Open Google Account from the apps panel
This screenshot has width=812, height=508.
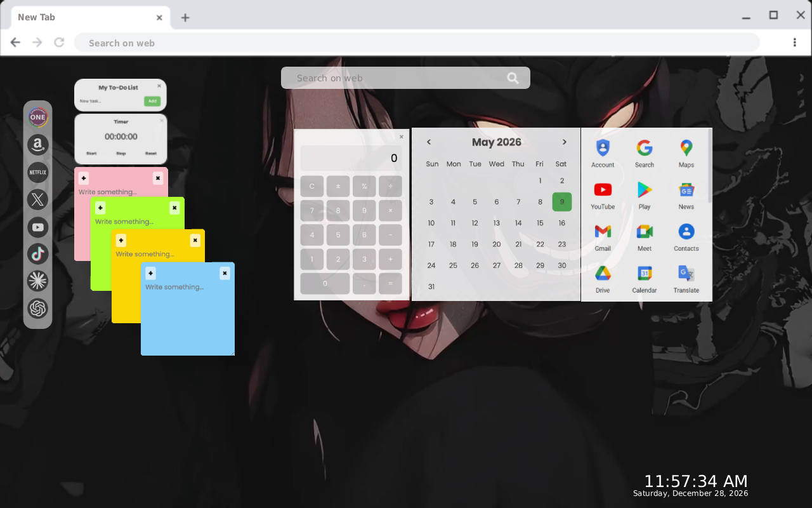603,154
